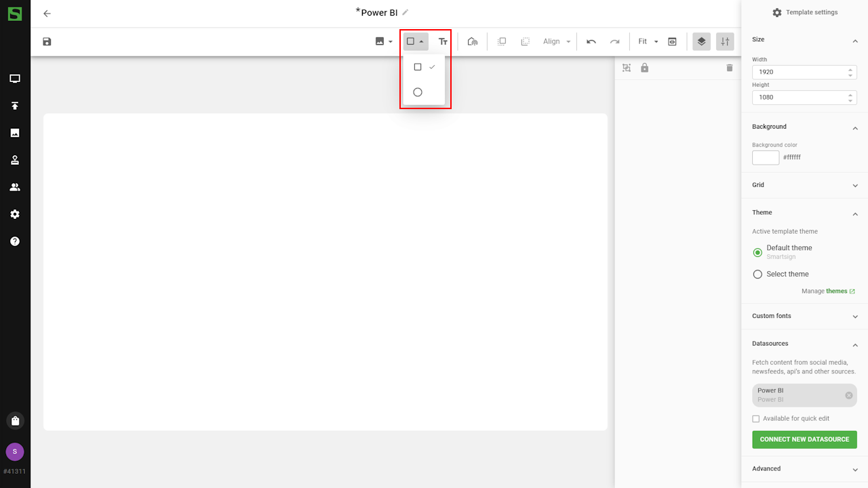The height and width of the screenshot is (488, 868).
Task: Click Connect New Datasource button
Action: [804, 439]
